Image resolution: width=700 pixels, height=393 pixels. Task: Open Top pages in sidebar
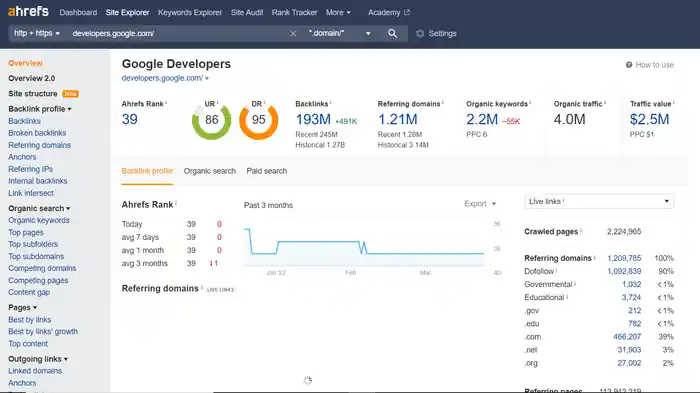(x=25, y=232)
